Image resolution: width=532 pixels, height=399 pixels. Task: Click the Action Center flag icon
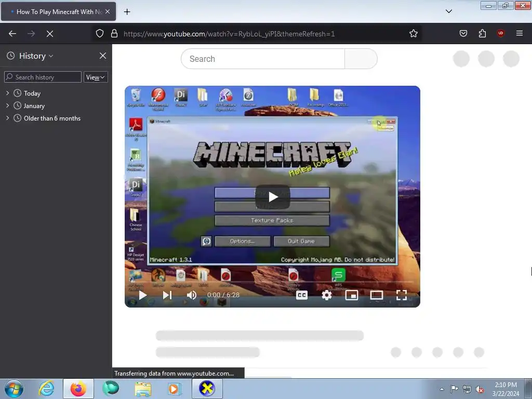pos(454,389)
